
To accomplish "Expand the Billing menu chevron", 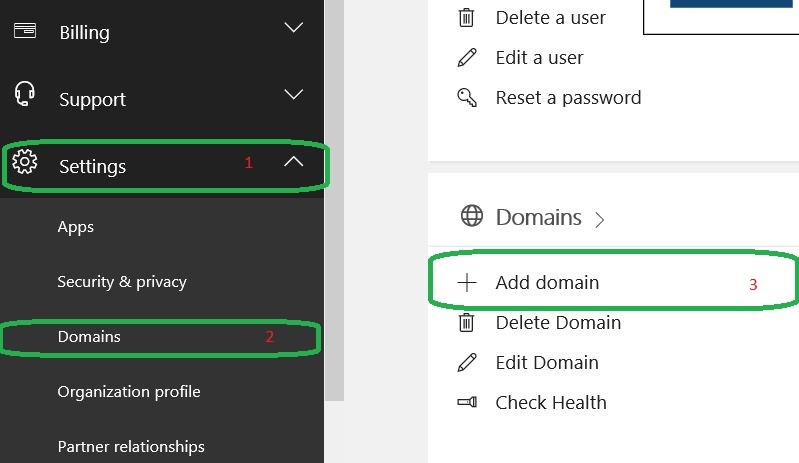I will (x=293, y=28).
